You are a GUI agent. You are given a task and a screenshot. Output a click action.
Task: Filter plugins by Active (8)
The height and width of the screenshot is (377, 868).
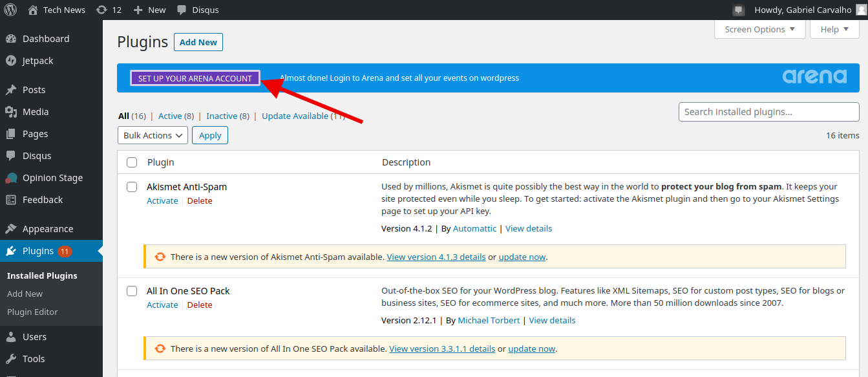pos(176,116)
